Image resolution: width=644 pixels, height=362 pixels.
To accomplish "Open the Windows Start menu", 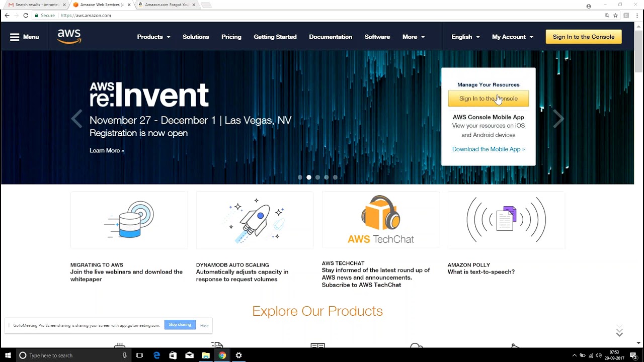I will [8, 355].
